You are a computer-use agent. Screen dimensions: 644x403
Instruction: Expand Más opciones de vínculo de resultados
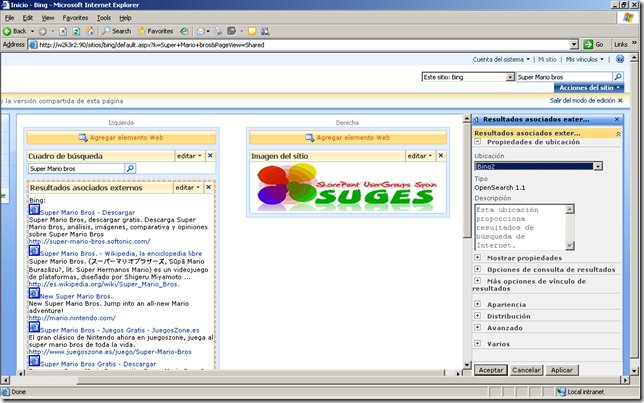[x=478, y=281]
